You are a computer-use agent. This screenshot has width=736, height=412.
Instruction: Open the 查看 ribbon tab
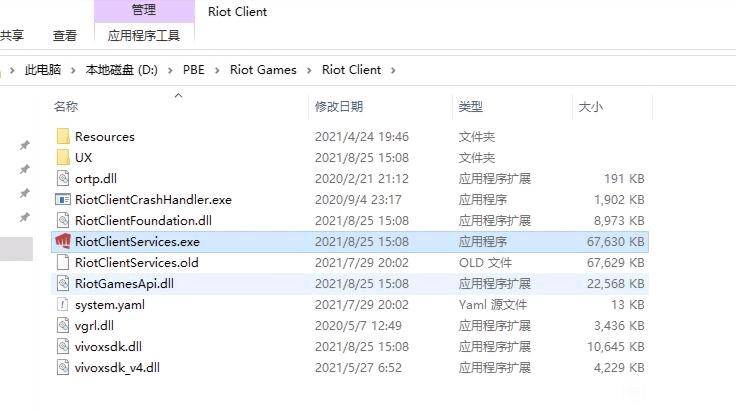[65, 35]
